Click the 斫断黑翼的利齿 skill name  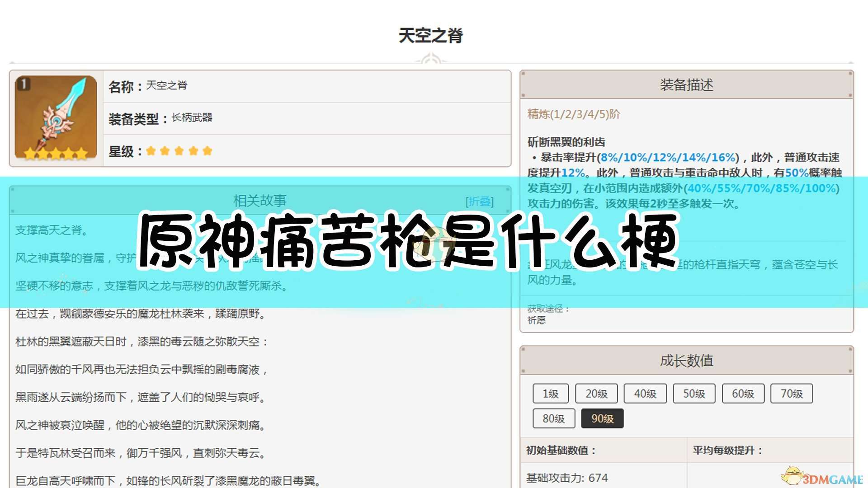(x=566, y=142)
